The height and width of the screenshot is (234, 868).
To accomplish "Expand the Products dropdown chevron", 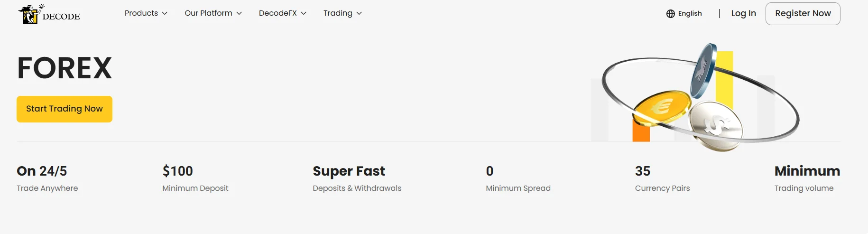I will [x=165, y=13].
